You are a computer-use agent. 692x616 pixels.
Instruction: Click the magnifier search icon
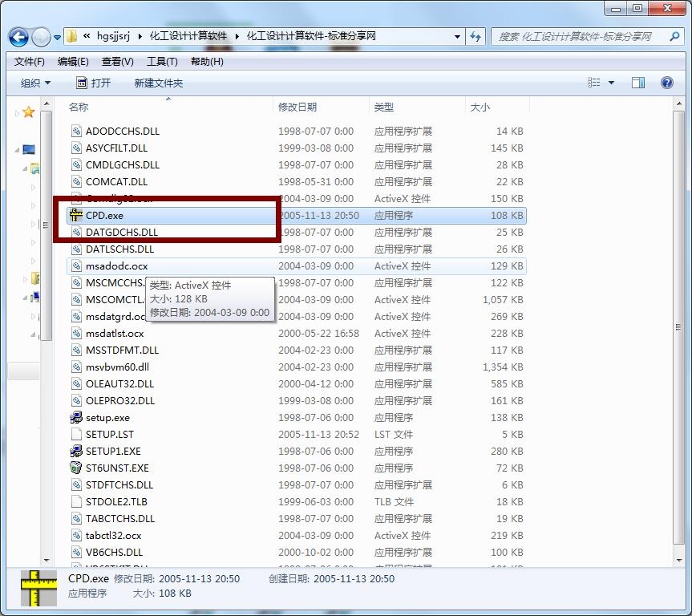(674, 37)
